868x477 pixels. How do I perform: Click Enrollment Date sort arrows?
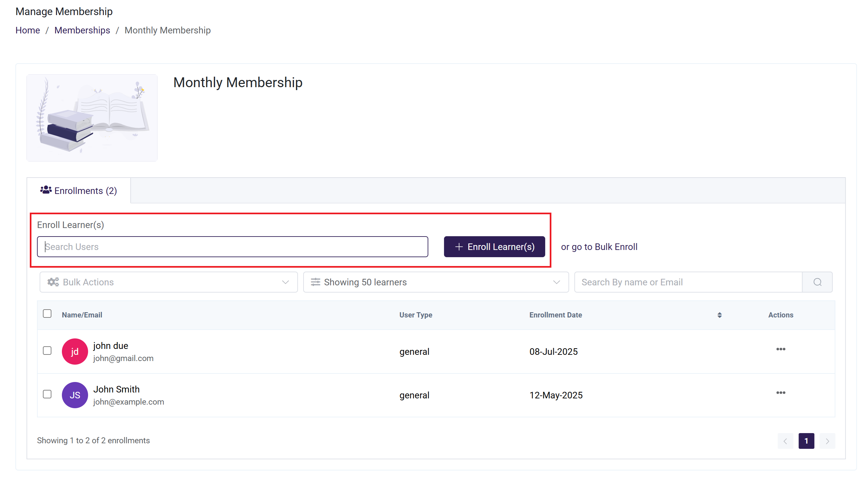pos(719,315)
